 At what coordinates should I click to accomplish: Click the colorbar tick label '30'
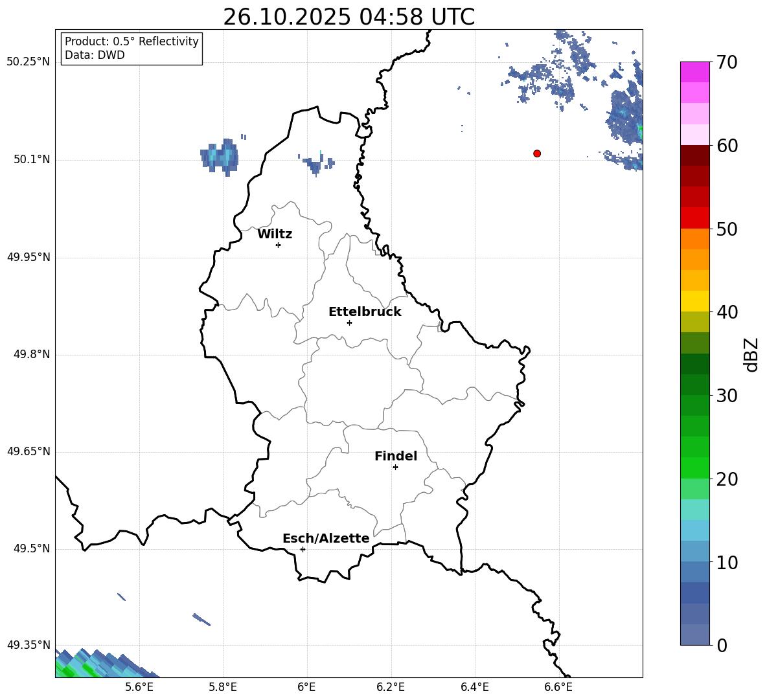click(727, 396)
